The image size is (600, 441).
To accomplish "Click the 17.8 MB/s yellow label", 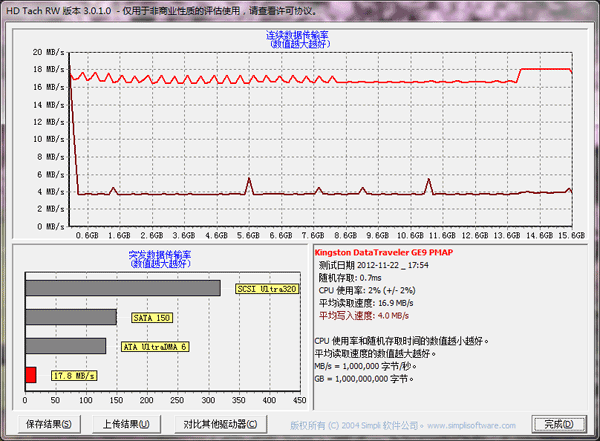I will click(73, 375).
